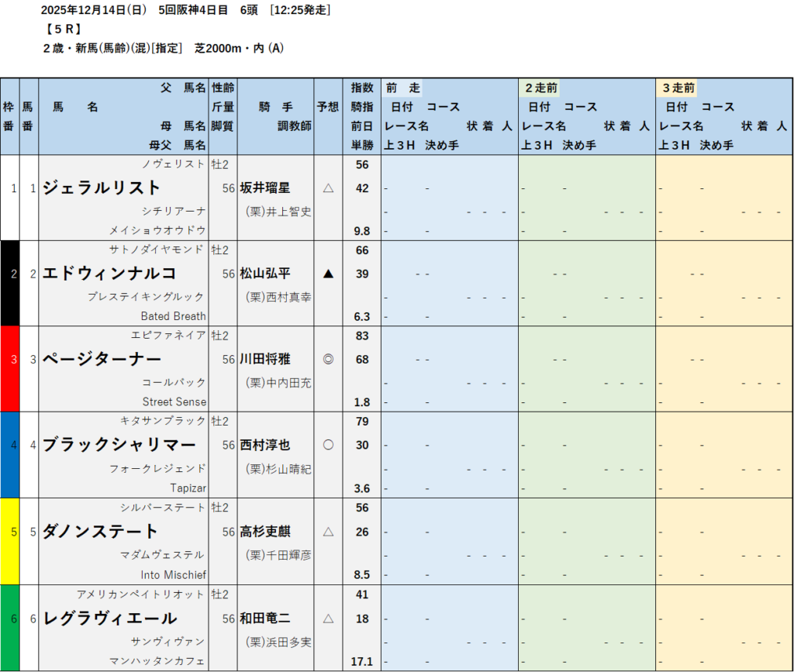Select the green frame 6 color cell
This screenshot has width=794, height=672.
[9, 626]
